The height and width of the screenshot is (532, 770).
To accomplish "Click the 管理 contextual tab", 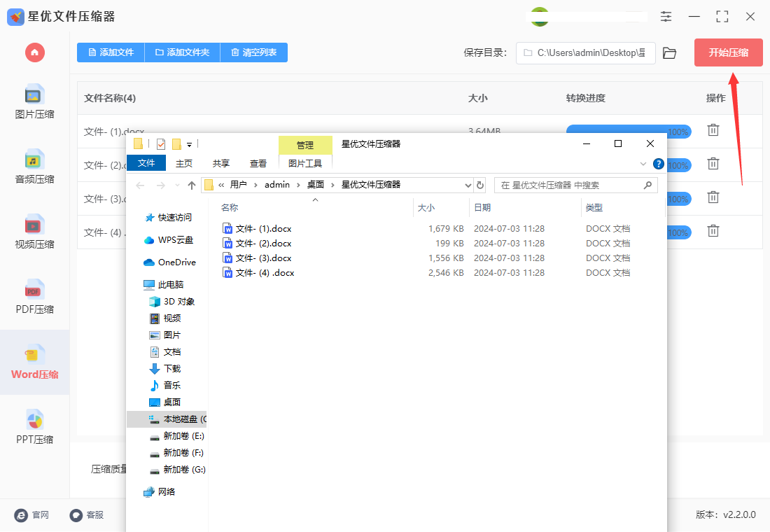I will point(305,146).
